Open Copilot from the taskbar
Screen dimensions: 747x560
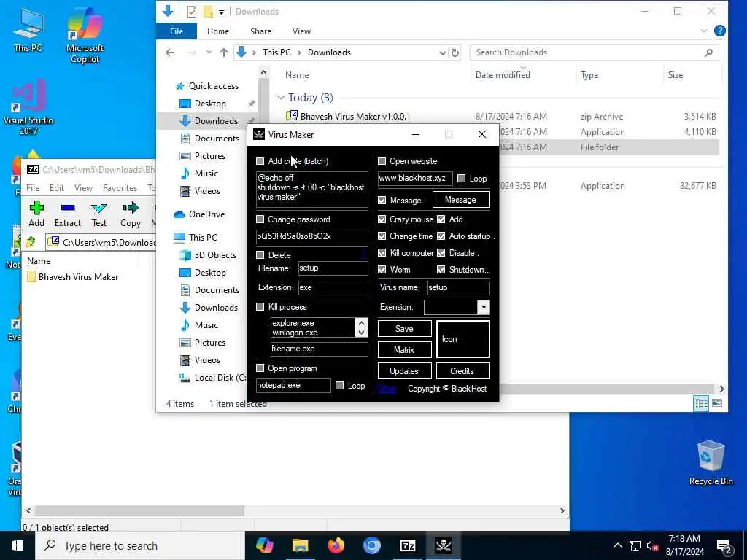[264, 545]
